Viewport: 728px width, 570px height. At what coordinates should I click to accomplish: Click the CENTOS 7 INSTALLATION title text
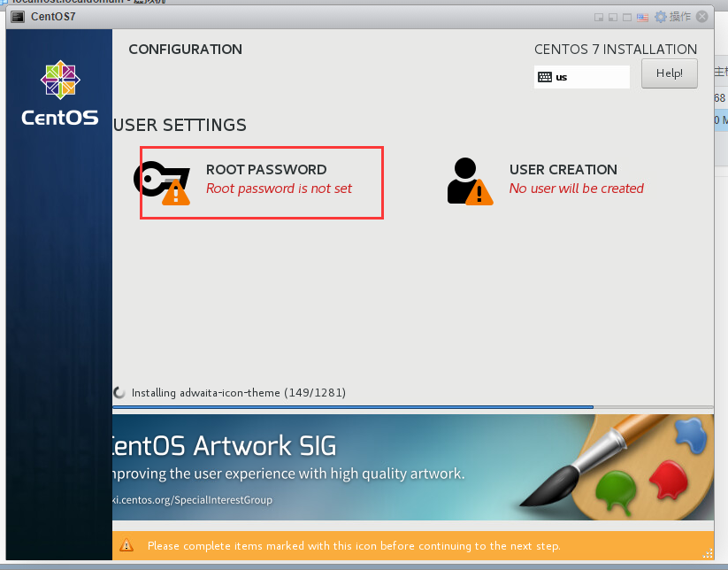615,50
